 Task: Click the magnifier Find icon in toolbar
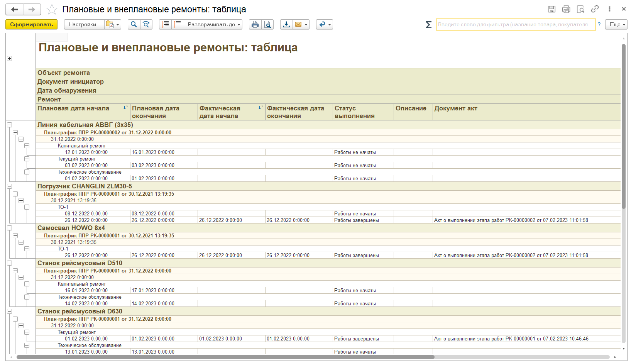click(x=134, y=24)
